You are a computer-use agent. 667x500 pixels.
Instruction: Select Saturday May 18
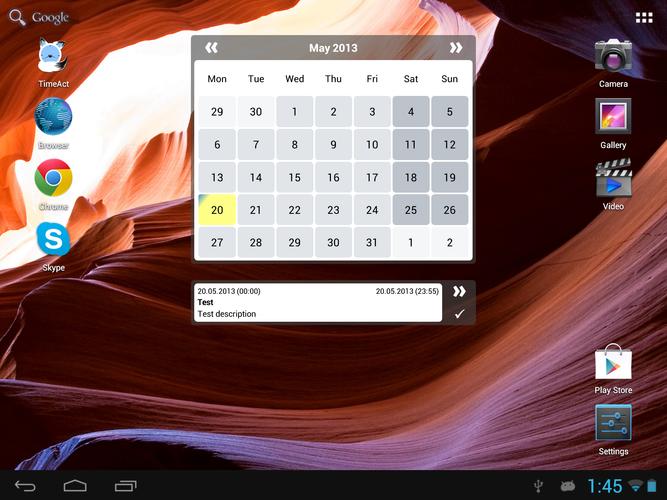[x=410, y=177]
